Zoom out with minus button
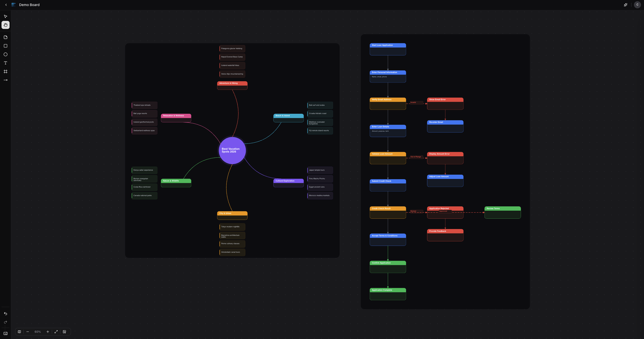 28,332
